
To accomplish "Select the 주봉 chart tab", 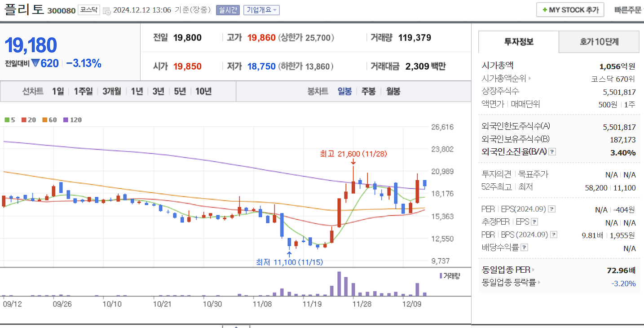I will [x=368, y=91].
